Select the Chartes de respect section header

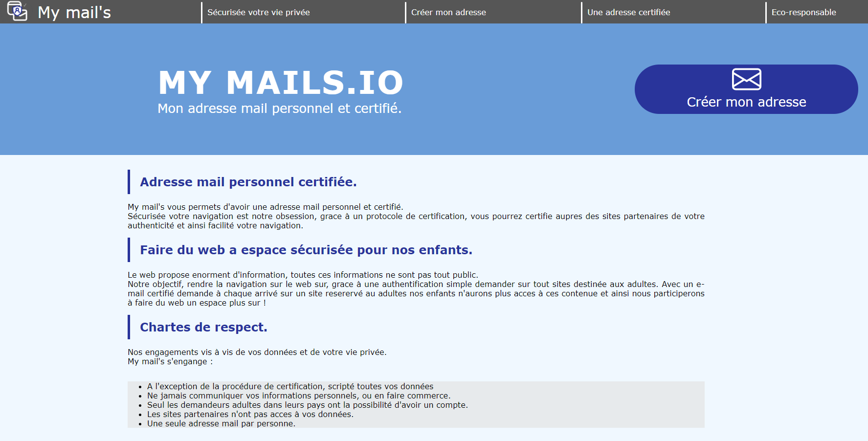pos(203,327)
